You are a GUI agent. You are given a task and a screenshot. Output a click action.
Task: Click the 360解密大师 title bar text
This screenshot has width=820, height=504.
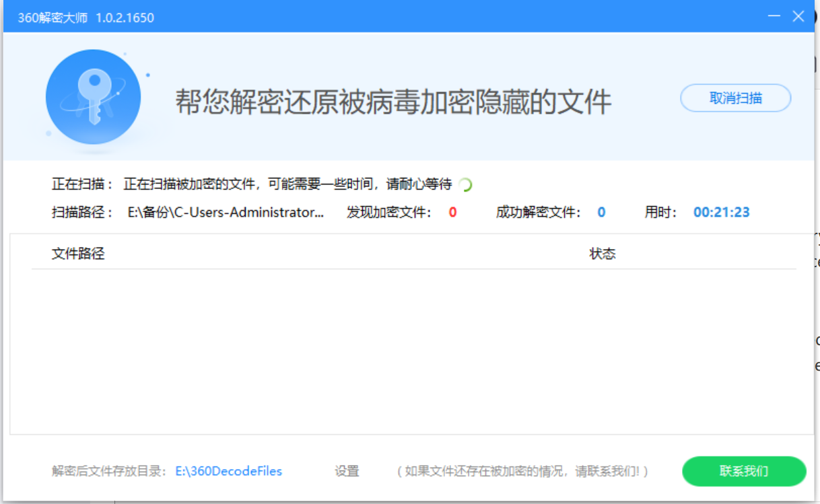click(86, 17)
